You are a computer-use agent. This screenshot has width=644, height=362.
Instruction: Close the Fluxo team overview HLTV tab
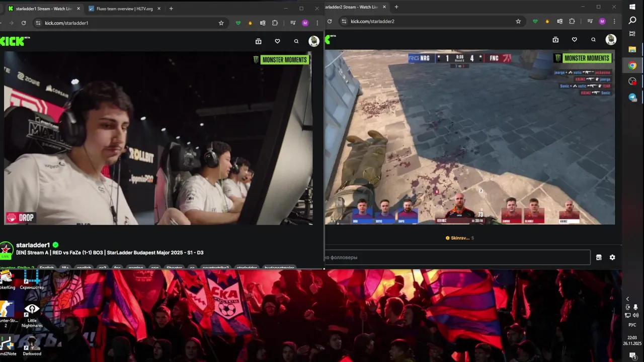pos(159,9)
